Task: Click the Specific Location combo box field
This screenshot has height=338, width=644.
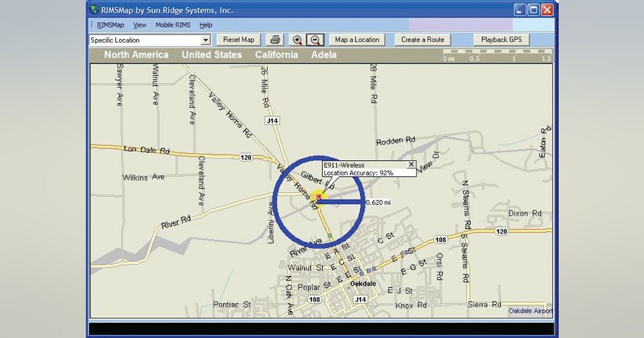Action: point(144,40)
